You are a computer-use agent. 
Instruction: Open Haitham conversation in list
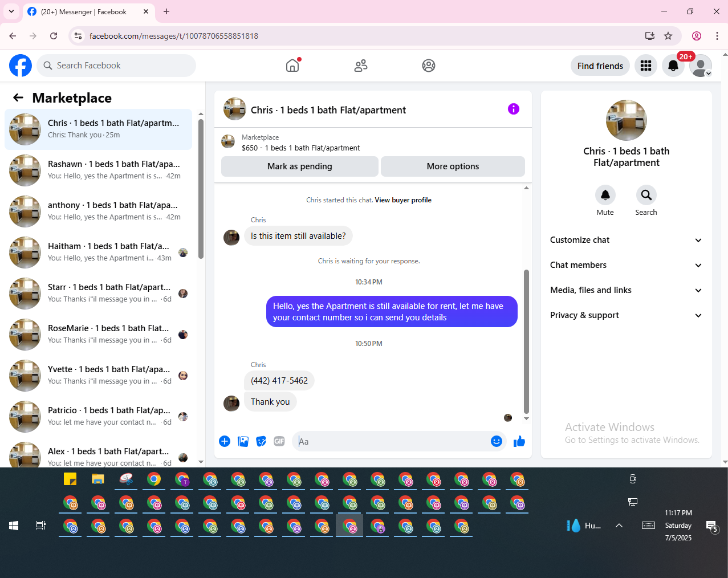pyautogui.click(x=98, y=253)
